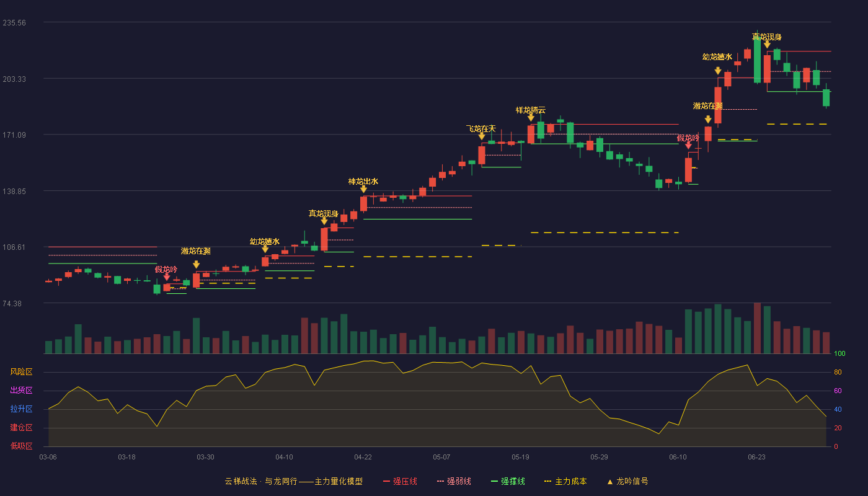Click the arrow marker under 飞龙在天

[482, 136]
